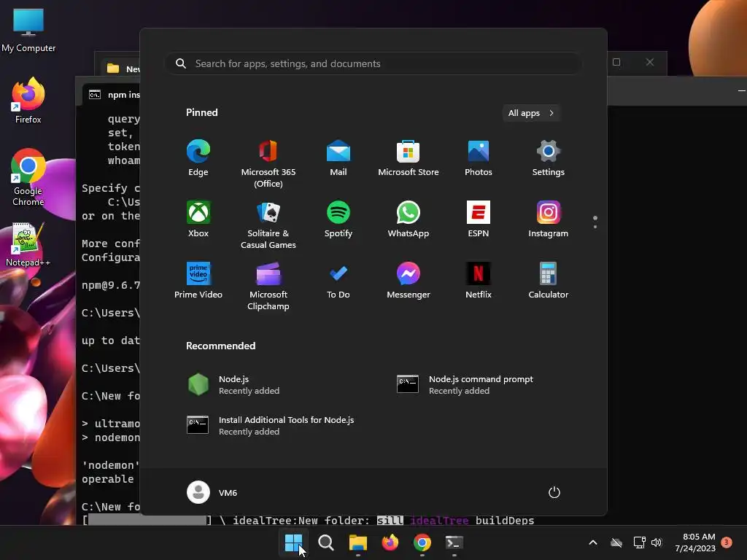The height and width of the screenshot is (560, 747).
Task: Open the VM6 user account menu
Action: pyautogui.click(x=212, y=492)
